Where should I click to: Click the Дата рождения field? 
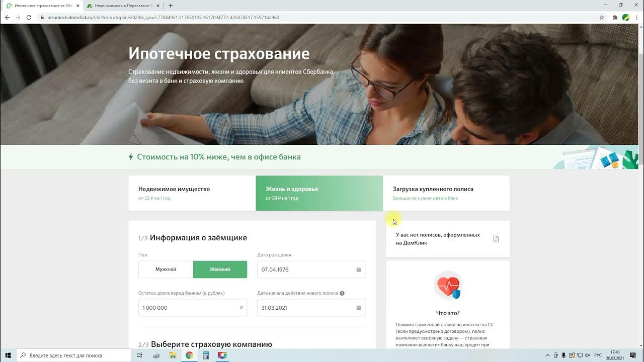pyautogui.click(x=311, y=269)
